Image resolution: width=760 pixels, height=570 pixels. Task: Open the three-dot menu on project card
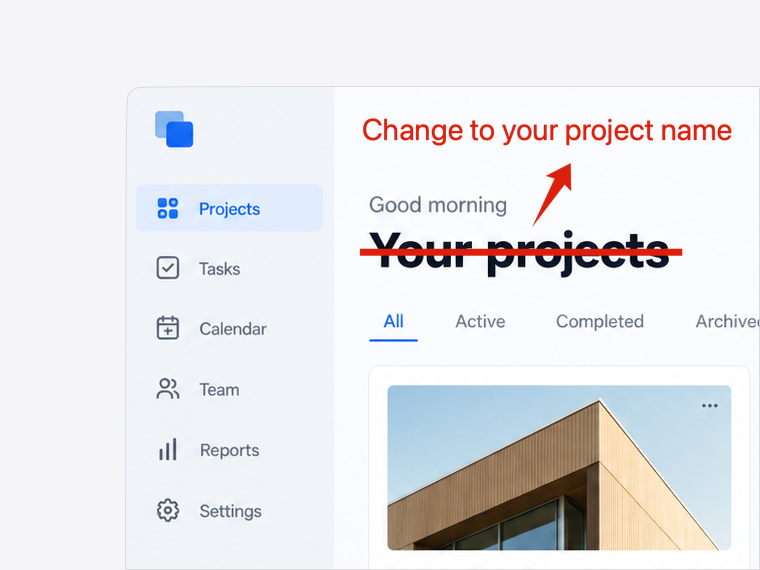click(x=710, y=406)
